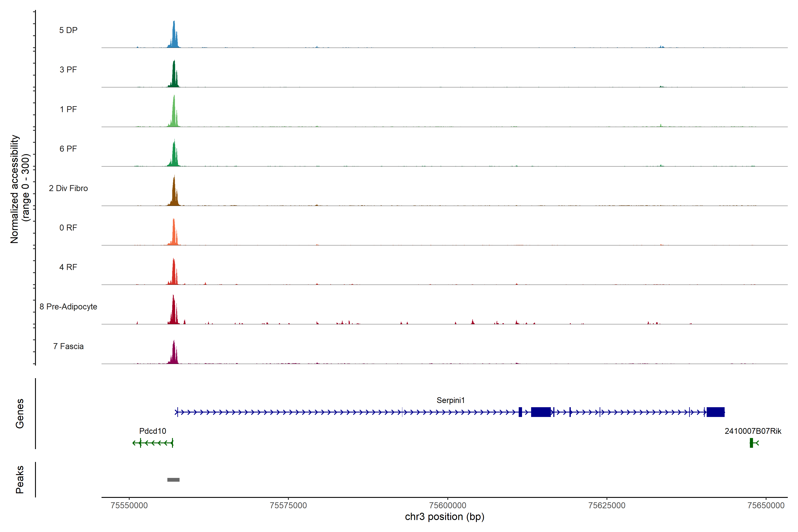Click the 2 Div Fibro label
The width and height of the screenshot is (798, 532).
(68, 188)
